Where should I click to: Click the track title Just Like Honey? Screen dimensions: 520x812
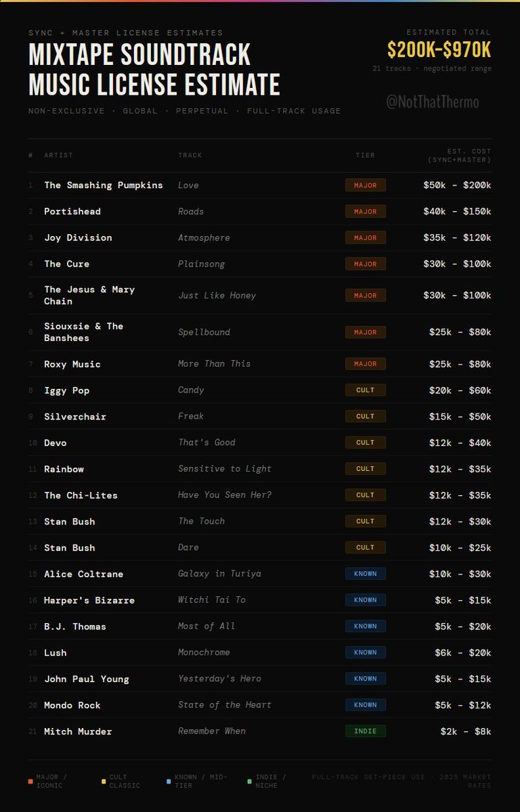[x=217, y=296]
